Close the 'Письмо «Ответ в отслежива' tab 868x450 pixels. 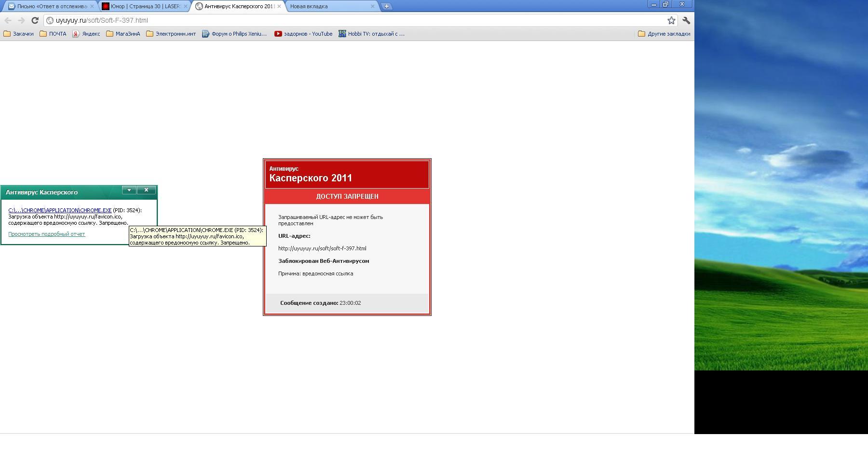[x=92, y=6]
